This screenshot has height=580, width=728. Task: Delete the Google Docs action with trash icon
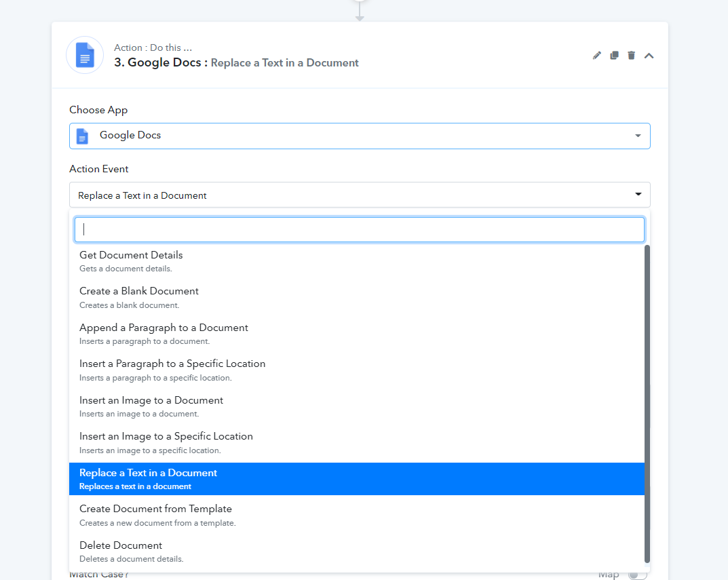point(632,56)
